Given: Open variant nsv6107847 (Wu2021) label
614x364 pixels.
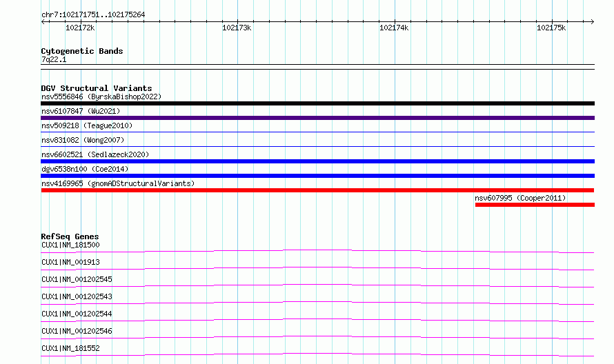Looking at the screenshot, I should 81,111.
